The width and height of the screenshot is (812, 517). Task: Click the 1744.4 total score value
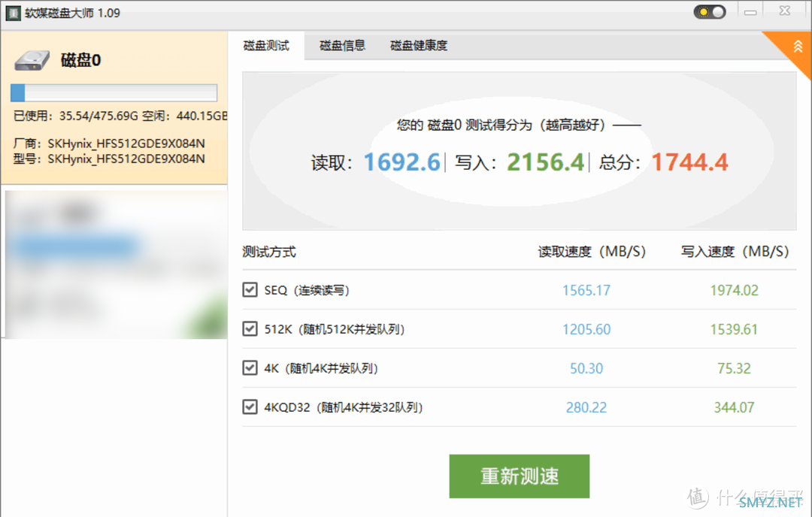pyautogui.click(x=689, y=162)
